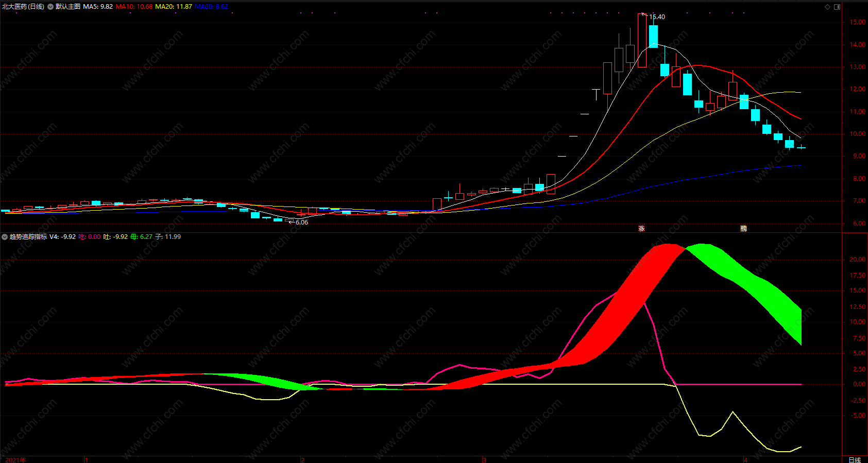Click the 2021年 label on time axis
Viewport: 868px width, 463px height.
point(15,459)
